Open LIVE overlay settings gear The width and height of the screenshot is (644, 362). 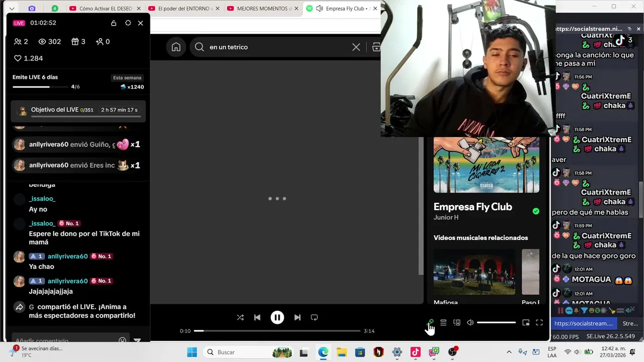[128, 23]
